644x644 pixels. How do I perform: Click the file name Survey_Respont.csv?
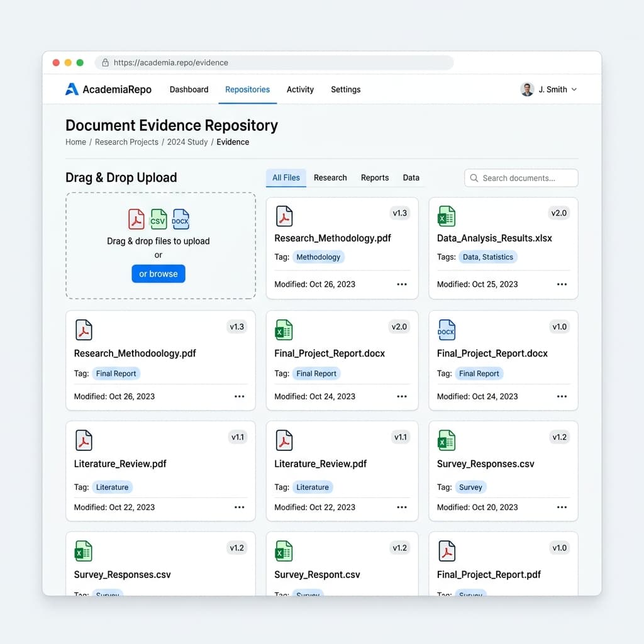(x=317, y=575)
